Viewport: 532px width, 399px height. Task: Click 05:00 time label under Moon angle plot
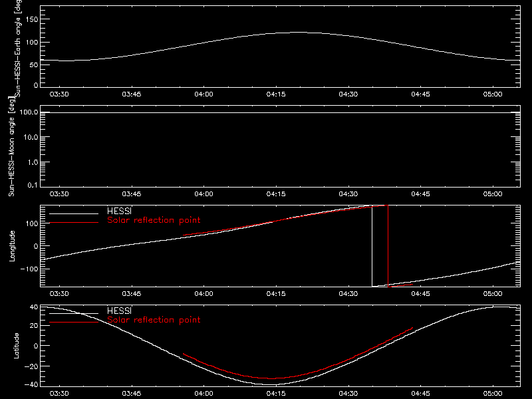click(x=493, y=194)
